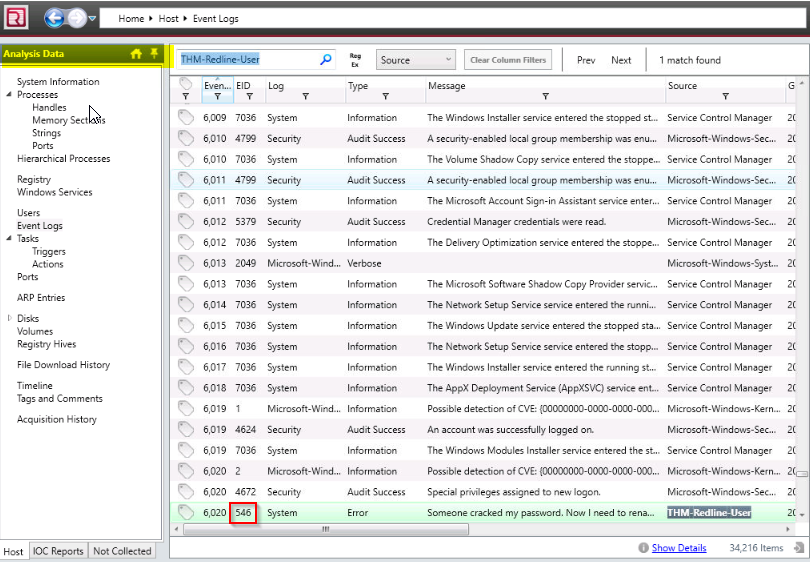Open the Source column filter funnel
The width and height of the screenshot is (810, 562).
[725, 97]
